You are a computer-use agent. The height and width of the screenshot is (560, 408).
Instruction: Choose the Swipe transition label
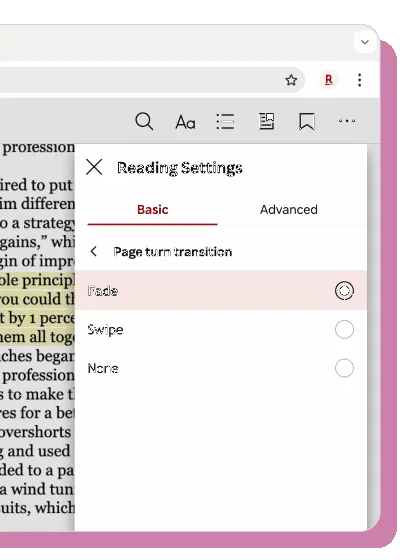point(105,330)
